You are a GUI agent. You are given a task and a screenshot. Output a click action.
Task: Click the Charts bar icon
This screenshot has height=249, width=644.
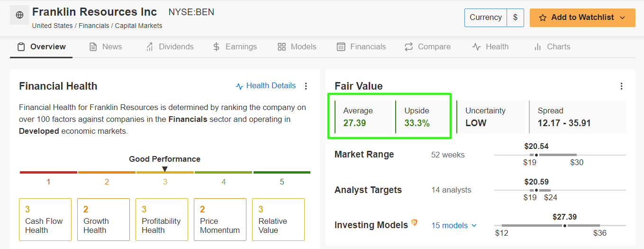[537, 46]
